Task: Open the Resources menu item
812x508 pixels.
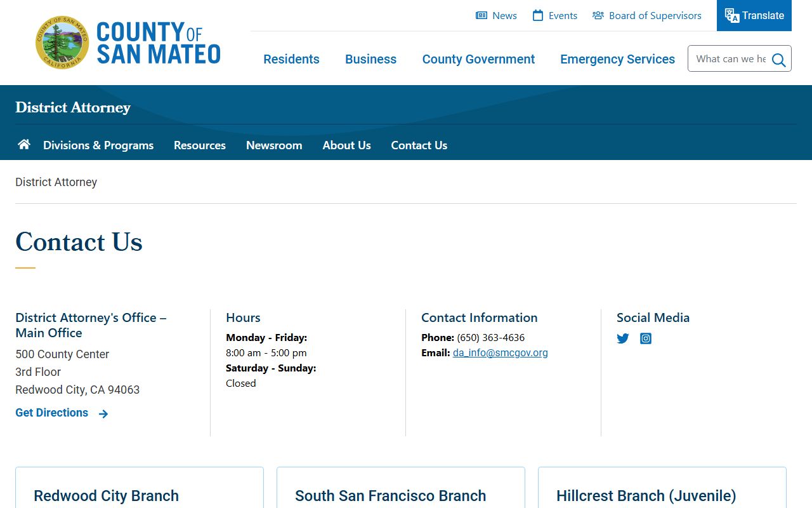Action: tap(200, 145)
